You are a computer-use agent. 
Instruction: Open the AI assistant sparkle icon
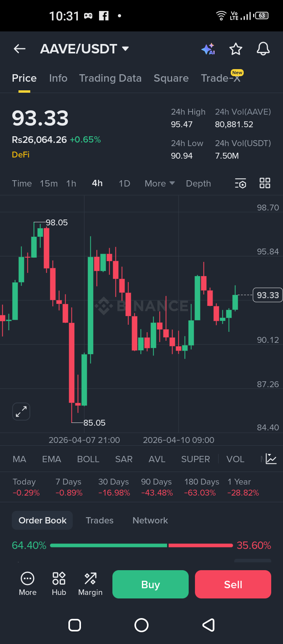pyautogui.click(x=208, y=49)
